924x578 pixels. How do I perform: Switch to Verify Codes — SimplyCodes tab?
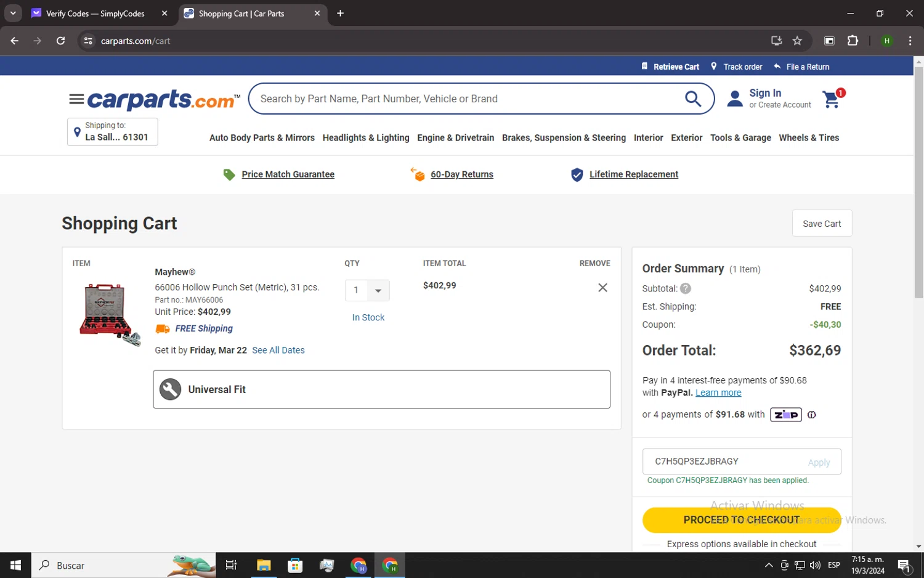[95, 14]
